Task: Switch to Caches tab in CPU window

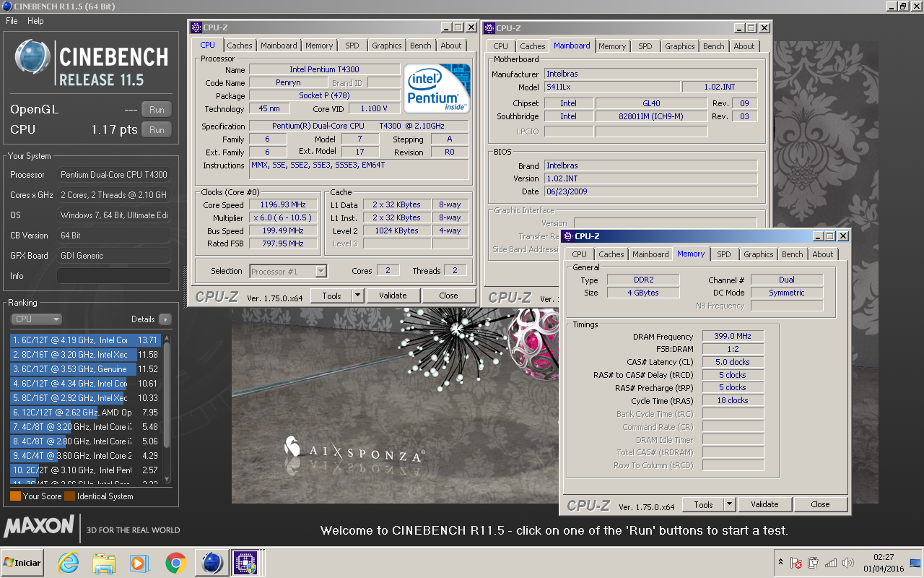Action: tap(240, 46)
